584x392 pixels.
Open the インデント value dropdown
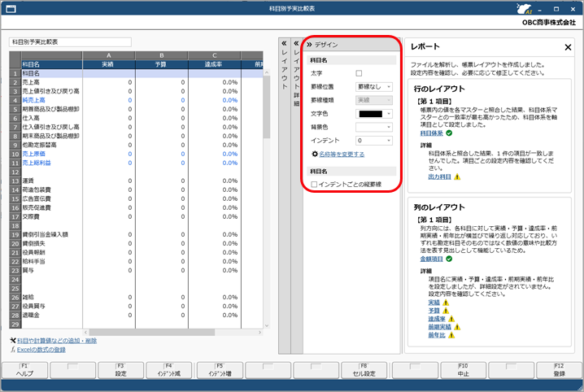tap(374, 141)
